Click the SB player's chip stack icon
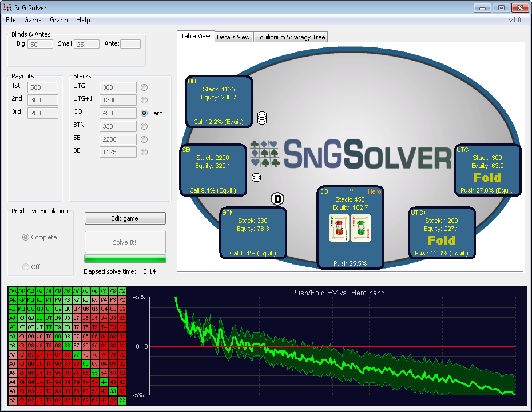The width and height of the screenshot is (532, 412). (x=256, y=177)
